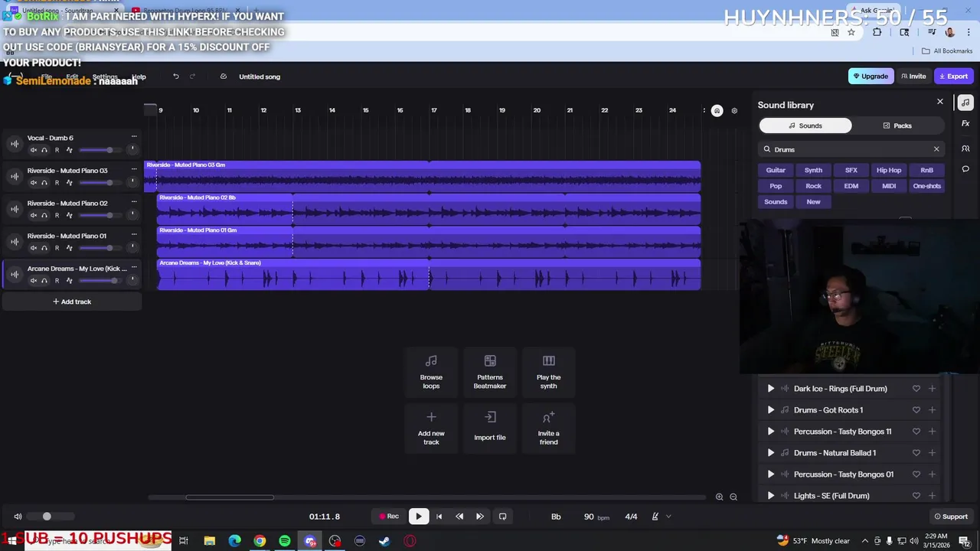Add a new track below Arcane Dreams
This screenshot has height=551, width=980.
click(x=72, y=302)
